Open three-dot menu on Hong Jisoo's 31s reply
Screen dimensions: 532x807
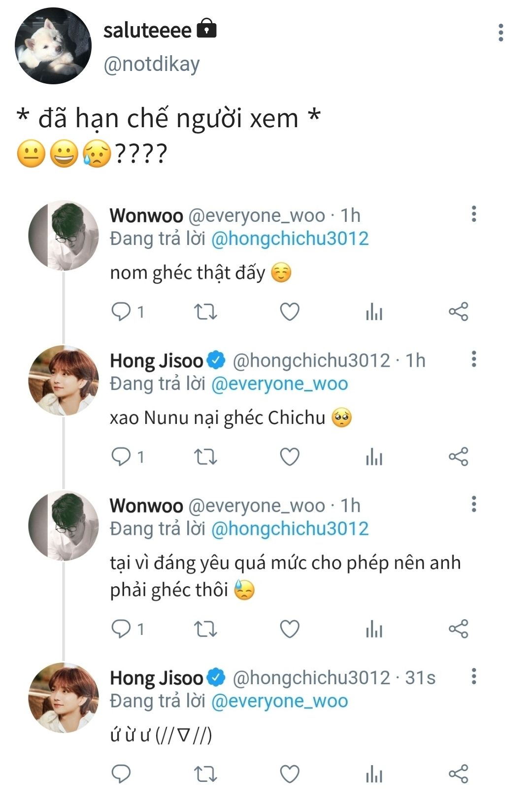474,676
